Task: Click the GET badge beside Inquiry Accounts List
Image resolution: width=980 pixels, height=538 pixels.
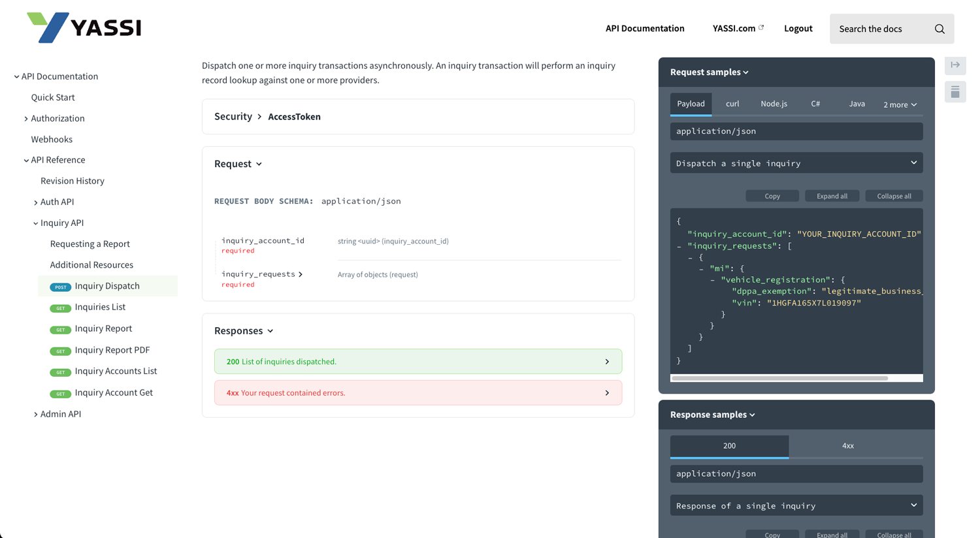Action: point(60,372)
